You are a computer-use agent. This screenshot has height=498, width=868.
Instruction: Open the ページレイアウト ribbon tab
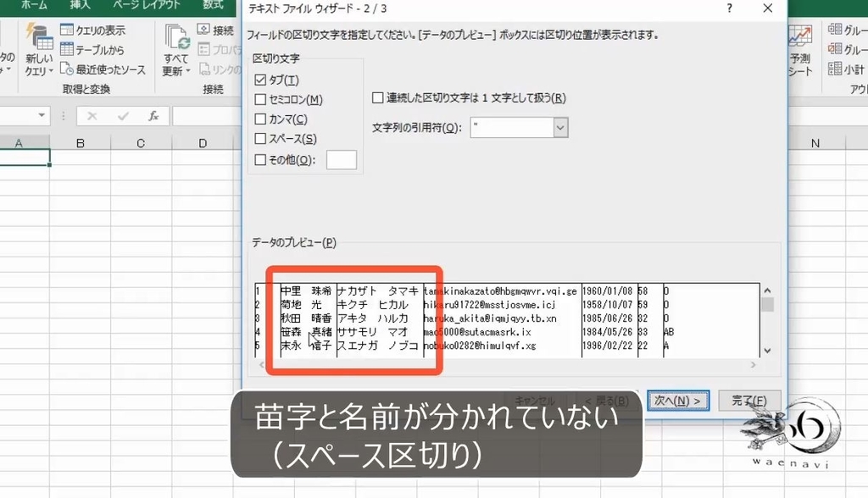click(147, 5)
